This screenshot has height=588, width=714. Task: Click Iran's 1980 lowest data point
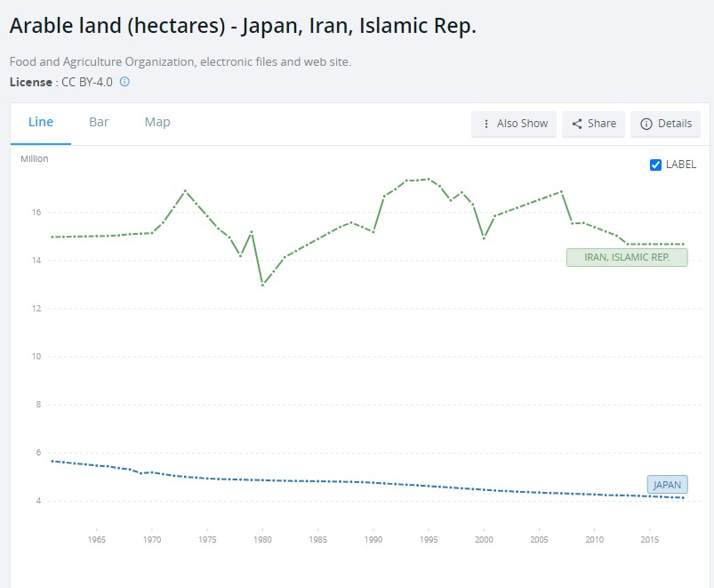(262, 285)
